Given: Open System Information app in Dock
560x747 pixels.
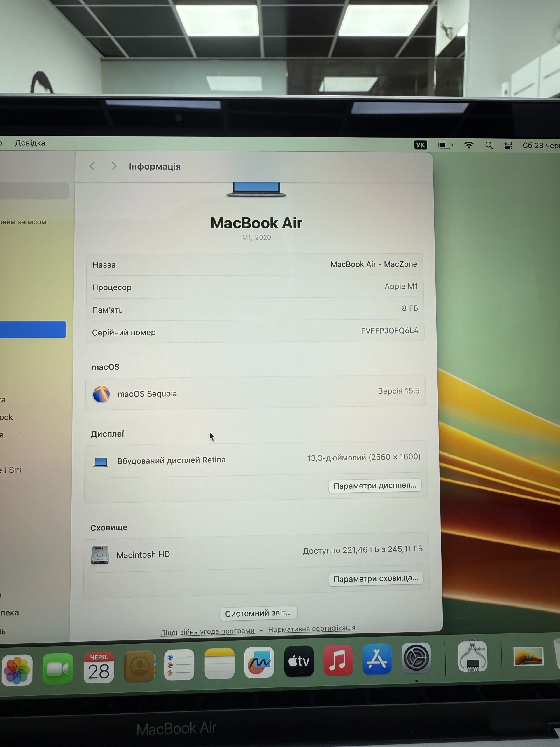Looking at the screenshot, I should 473,656.
